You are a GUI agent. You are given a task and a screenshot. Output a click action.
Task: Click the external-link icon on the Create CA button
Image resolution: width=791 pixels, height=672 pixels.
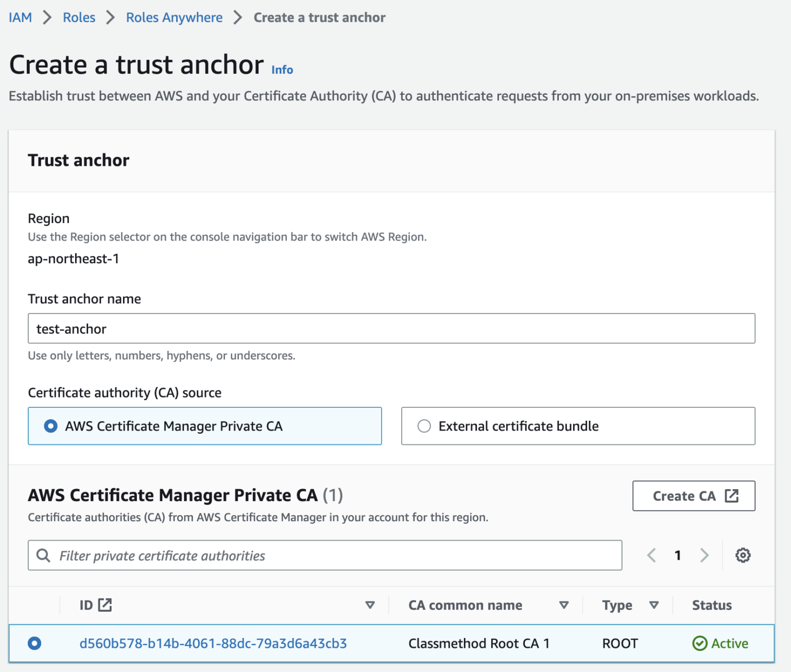(x=732, y=496)
